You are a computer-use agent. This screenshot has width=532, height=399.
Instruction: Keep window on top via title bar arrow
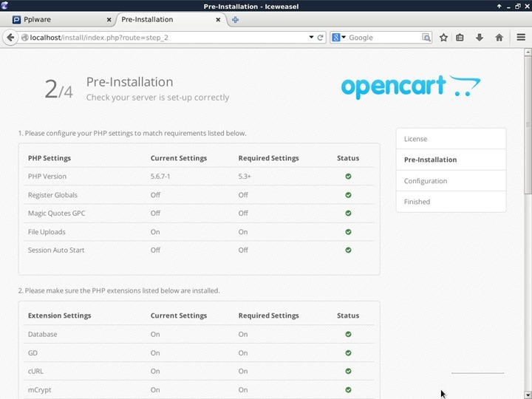tap(499, 6)
